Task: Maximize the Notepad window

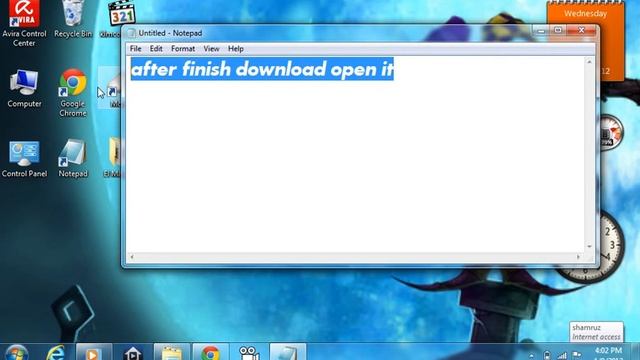Action: [x=558, y=30]
